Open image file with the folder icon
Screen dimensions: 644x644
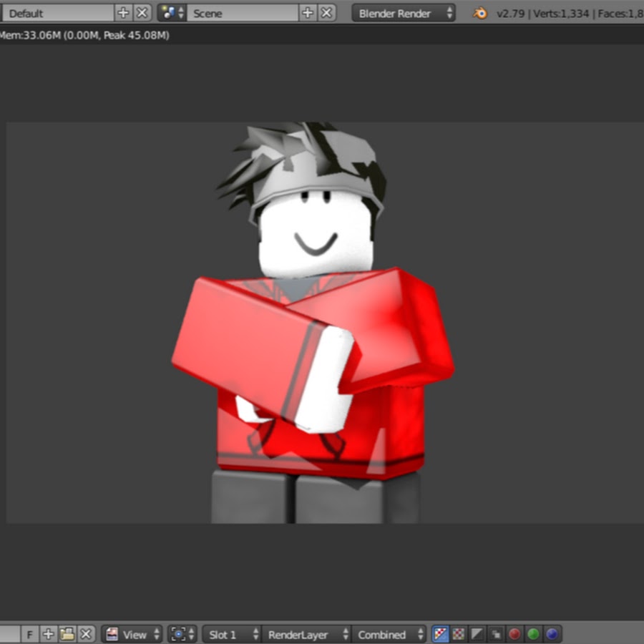tap(67, 634)
